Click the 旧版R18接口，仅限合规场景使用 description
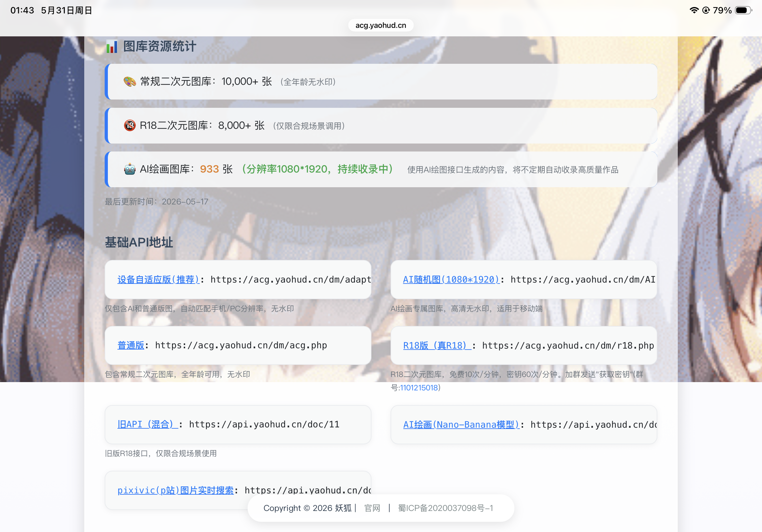The image size is (762, 532). click(x=161, y=454)
